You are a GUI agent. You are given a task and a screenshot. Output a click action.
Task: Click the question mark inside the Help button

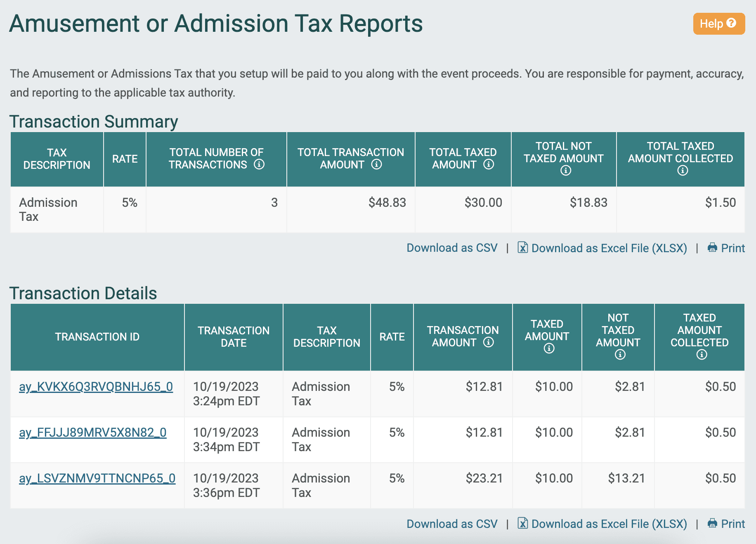pyautogui.click(x=731, y=24)
